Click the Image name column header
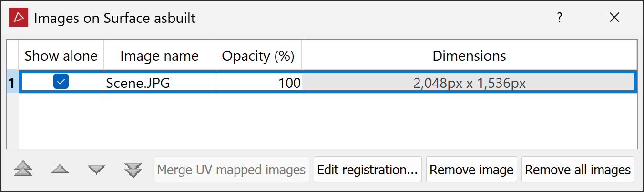Image resolution: width=644 pixels, height=192 pixels. pyautogui.click(x=159, y=56)
